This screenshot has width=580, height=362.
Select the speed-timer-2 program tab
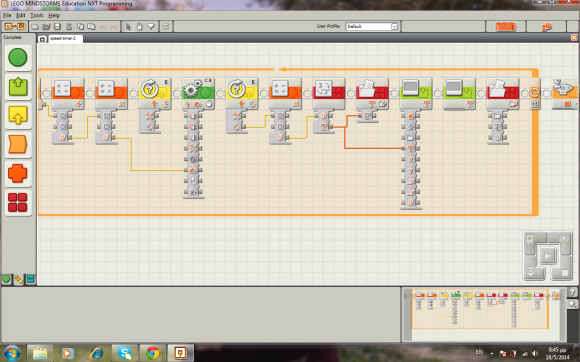click(63, 38)
